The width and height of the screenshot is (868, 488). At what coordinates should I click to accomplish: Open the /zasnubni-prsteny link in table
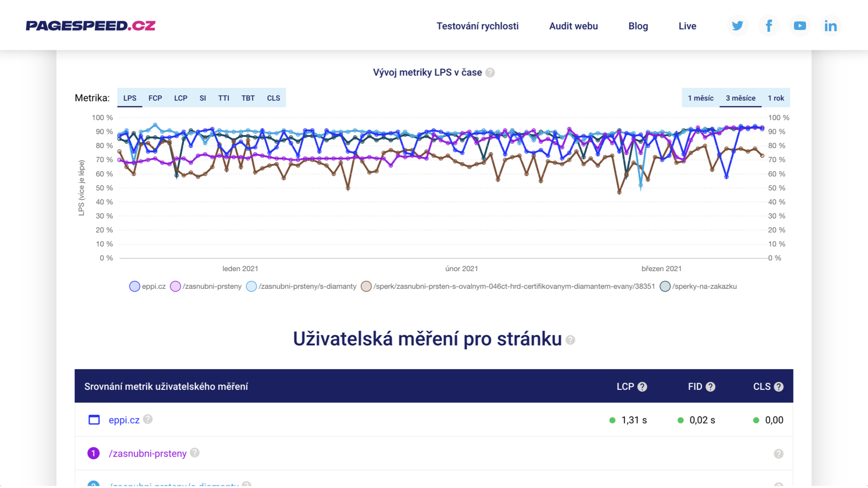click(147, 454)
